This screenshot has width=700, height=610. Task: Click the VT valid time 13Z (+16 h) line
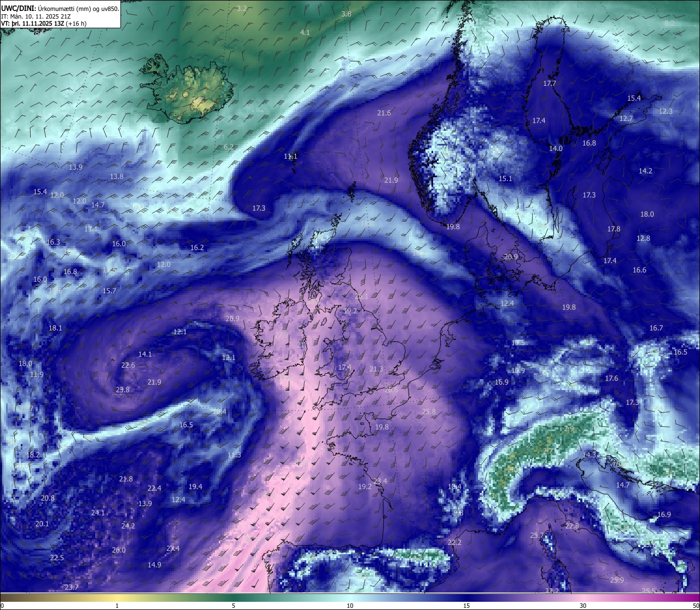click(44, 24)
